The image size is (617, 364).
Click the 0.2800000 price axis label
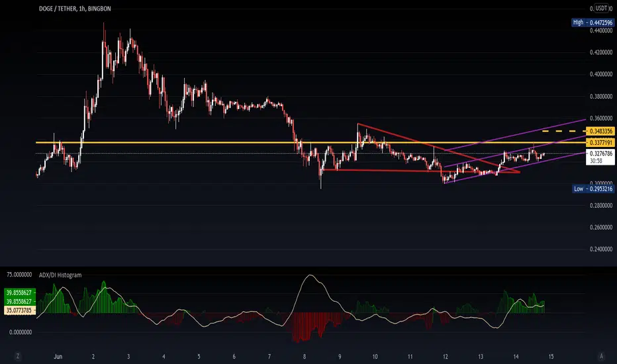pyautogui.click(x=601, y=205)
